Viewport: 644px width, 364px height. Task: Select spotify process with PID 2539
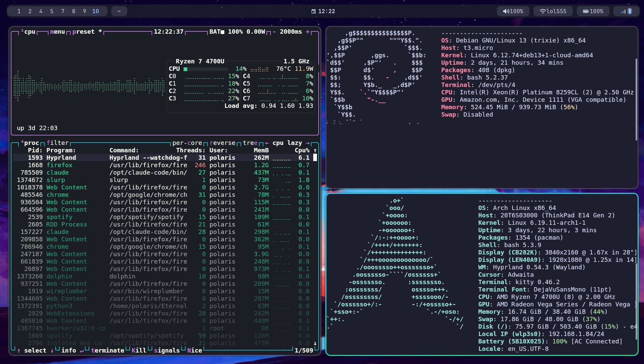coord(163,217)
